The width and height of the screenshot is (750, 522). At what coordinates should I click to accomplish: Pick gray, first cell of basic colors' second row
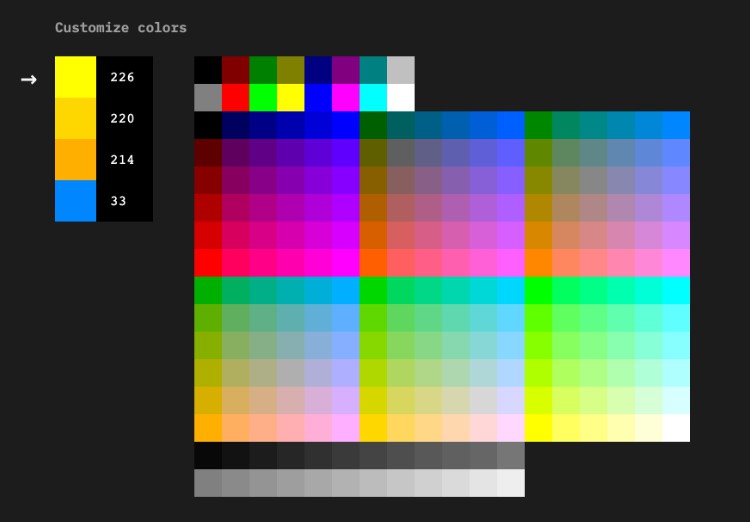(208, 98)
